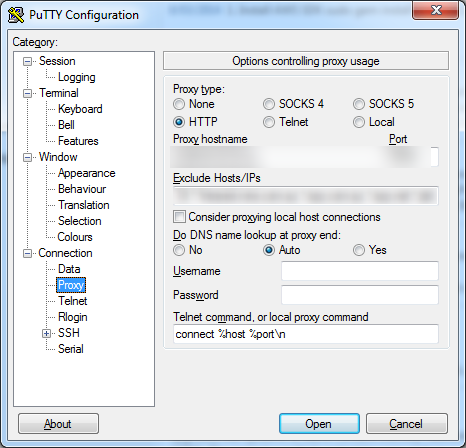Open the Session category

click(x=57, y=61)
